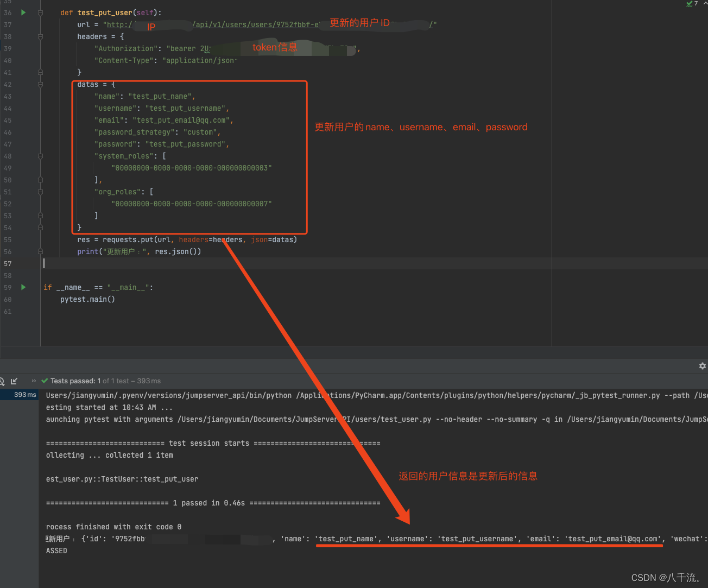Show more test toolbar actions chevron

click(x=34, y=381)
